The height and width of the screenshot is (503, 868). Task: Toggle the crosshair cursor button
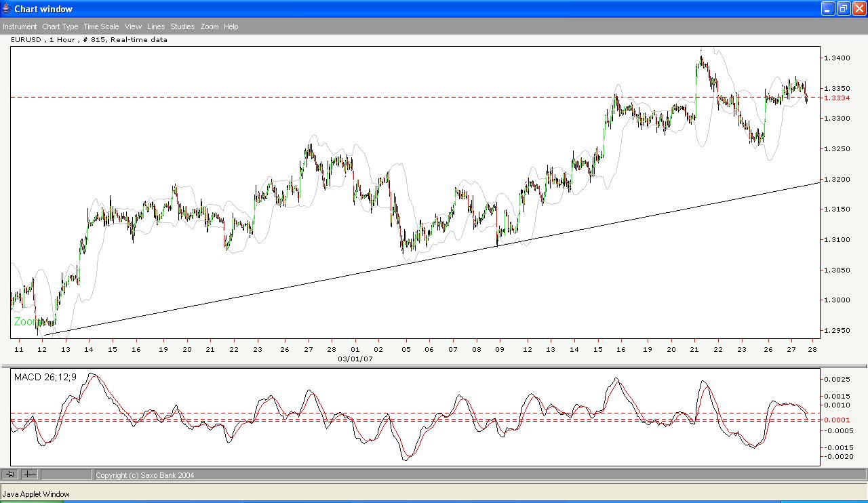pyautogui.click(x=30, y=475)
